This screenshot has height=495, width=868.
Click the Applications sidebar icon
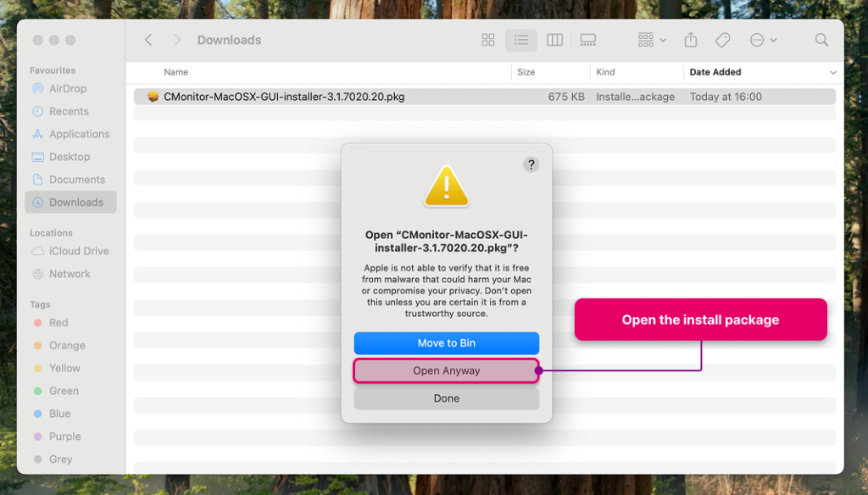(x=37, y=134)
